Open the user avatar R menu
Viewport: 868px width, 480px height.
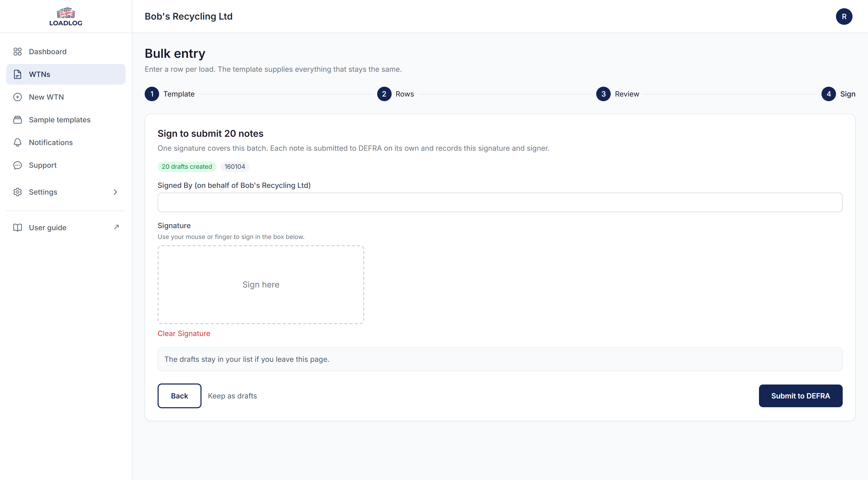pos(844,17)
